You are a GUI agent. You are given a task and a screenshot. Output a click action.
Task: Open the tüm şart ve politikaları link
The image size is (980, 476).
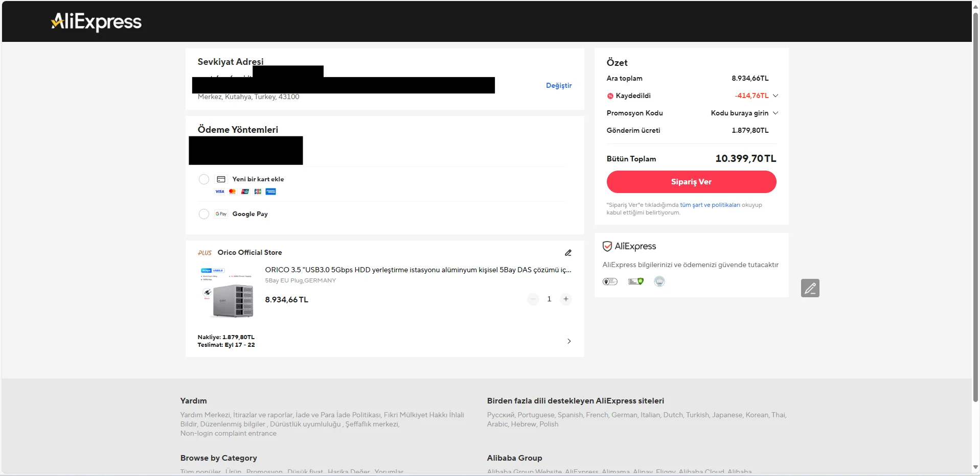point(710,205)
